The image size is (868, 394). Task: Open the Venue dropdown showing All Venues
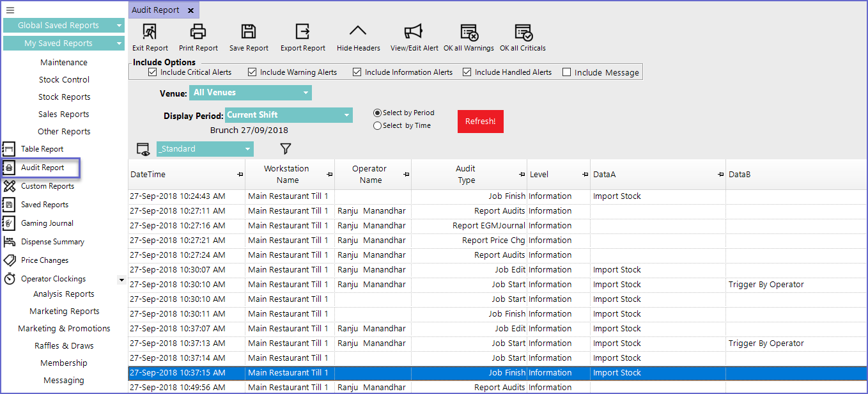(250, 93)
